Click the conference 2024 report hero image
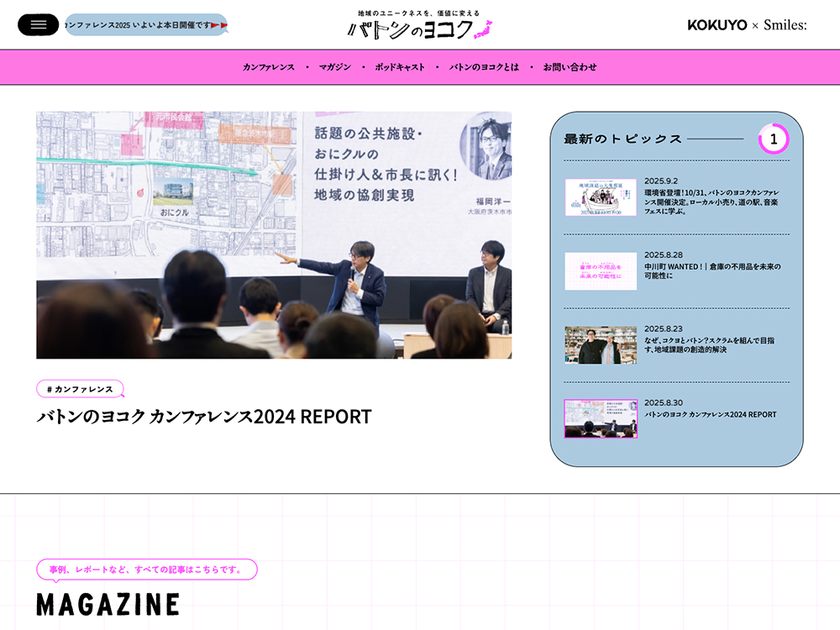The image size is (840, 630). point(274,235)
